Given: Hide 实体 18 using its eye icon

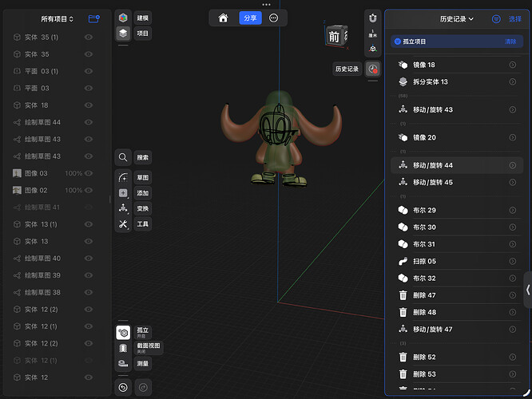Looking at the screenshot, I should coord(89,105).
